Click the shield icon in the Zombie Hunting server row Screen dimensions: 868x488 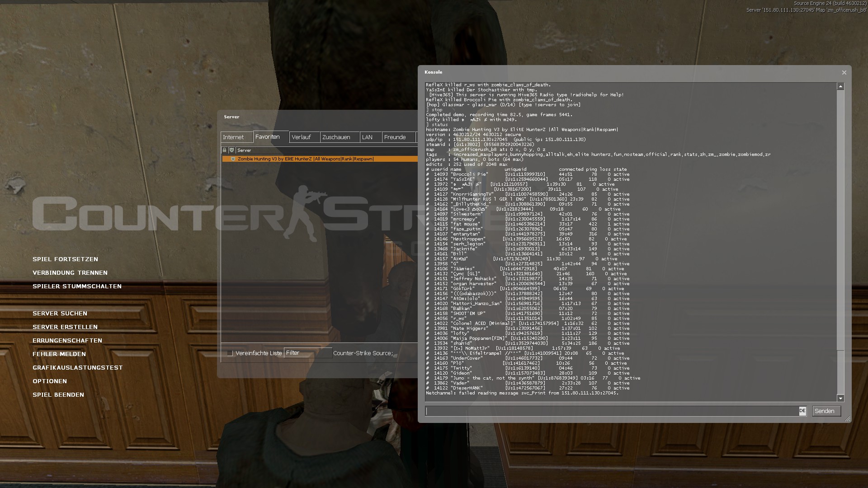coord(233,159)
